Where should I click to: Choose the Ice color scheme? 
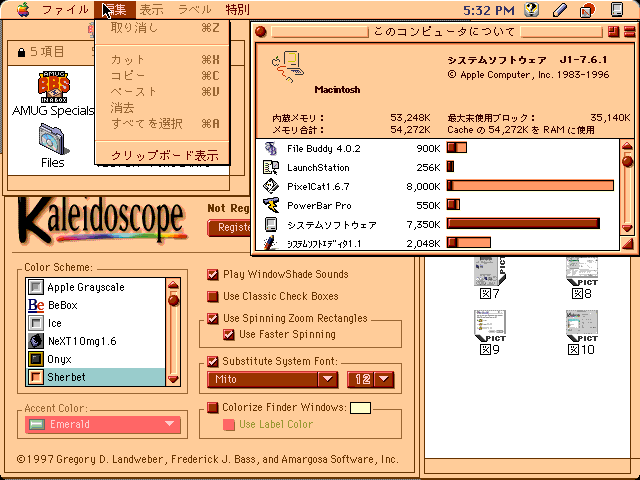coord(96,323)
